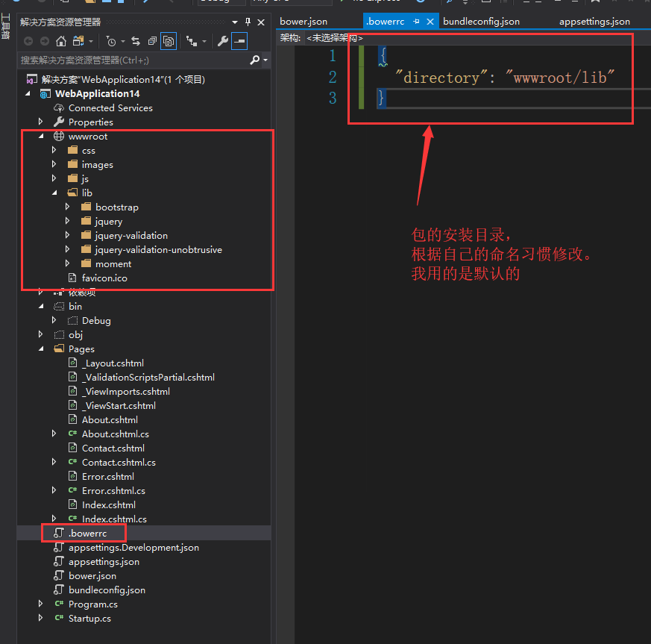
Task: Expand the Properties node
Action: pyautogui.click(x=40, y=122)
